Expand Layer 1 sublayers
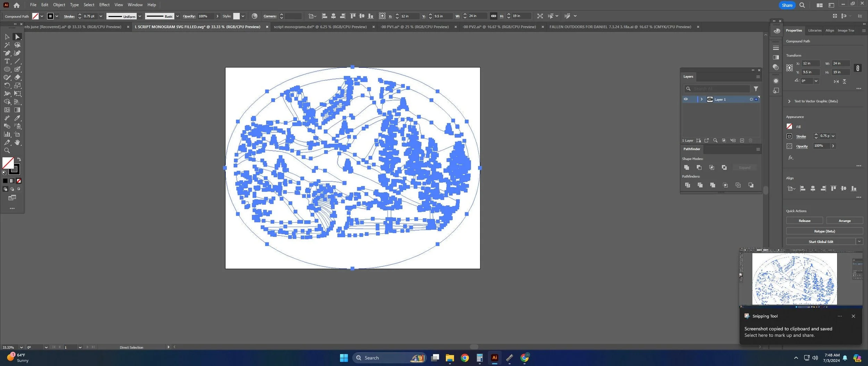Image resolution: width=868 pixels, height=366 pixels. 702,99
